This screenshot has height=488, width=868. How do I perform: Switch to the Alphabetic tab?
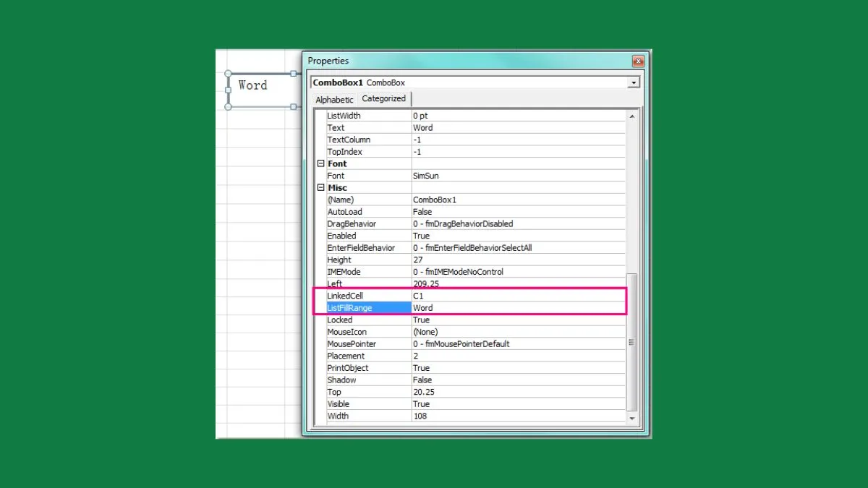pos(334,100)
